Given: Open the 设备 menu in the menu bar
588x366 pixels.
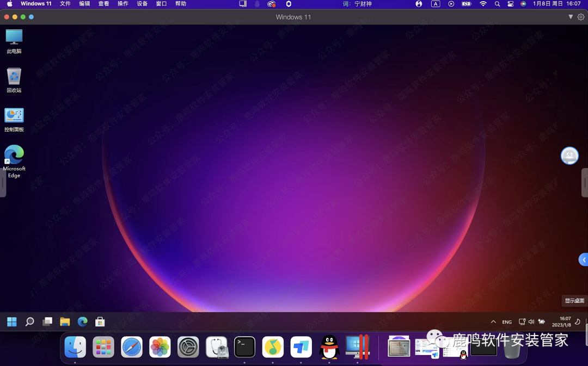Looking at the screenshot, I should (142, 4).
